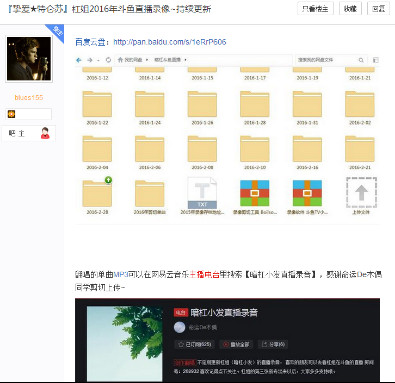The height and width of the screenshot is (383, 395).
Task: Open the pan.baidu.com/s/1eRrP606 link
Action: pos(170,42)
